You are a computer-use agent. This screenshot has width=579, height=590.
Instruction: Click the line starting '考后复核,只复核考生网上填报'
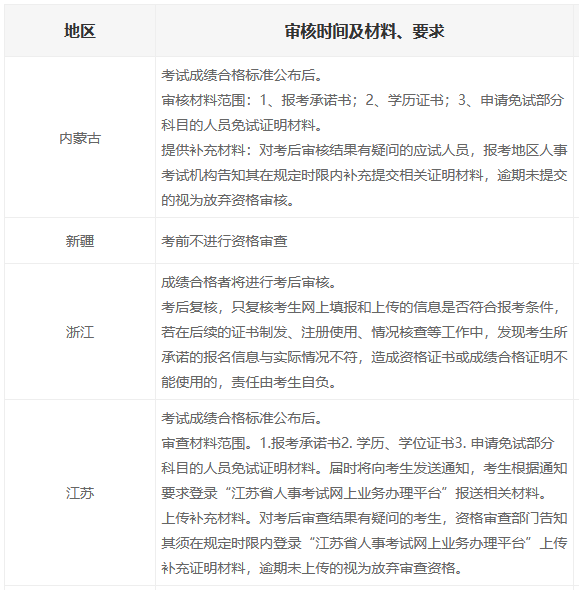pos(361,307)
